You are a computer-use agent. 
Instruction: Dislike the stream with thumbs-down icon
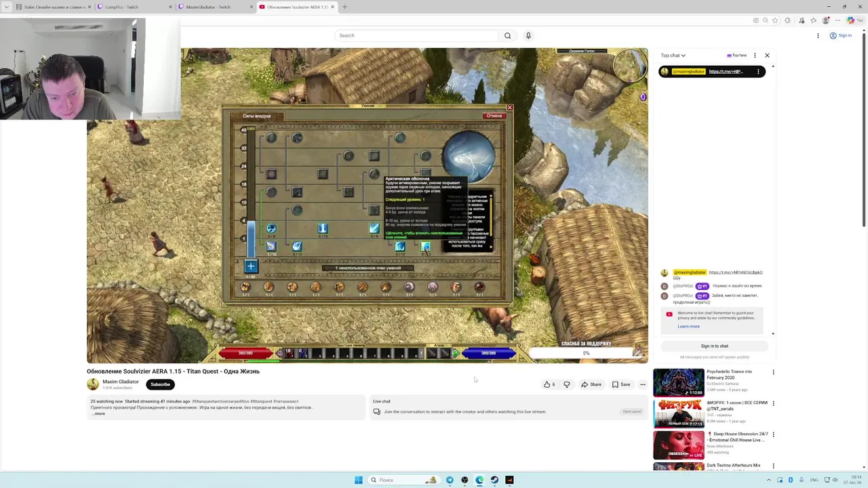click(x=567, y=384)
